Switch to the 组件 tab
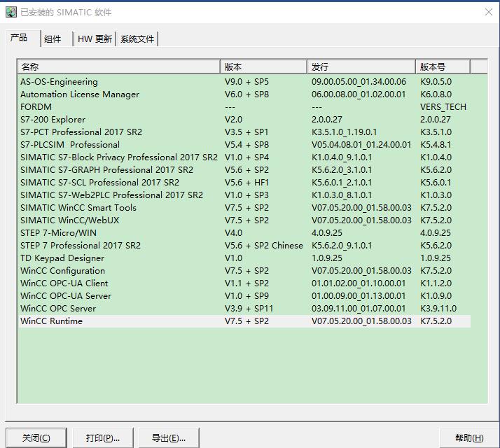The width and height of the screenshot is (500, 448). [x=53, y=39]
